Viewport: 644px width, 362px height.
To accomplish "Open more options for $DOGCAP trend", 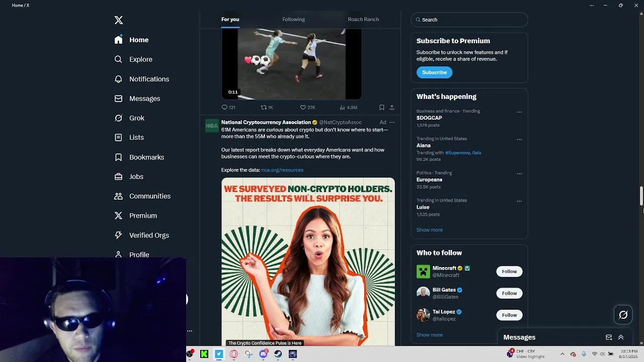I will [x=519, y=112].
